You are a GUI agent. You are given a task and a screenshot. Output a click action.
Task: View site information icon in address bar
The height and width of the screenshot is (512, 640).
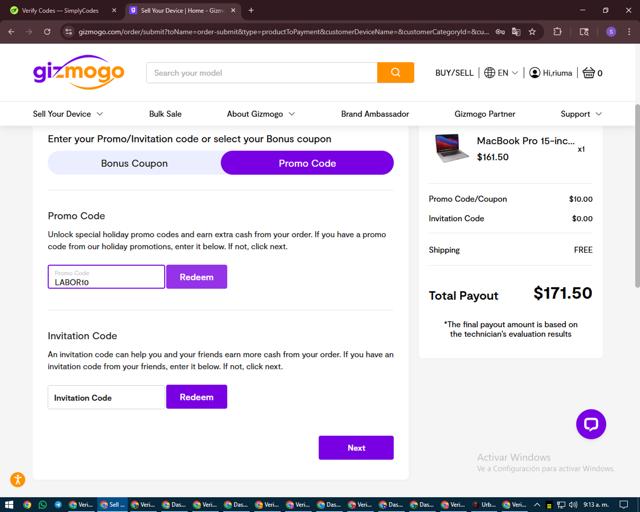click(69, 32)
